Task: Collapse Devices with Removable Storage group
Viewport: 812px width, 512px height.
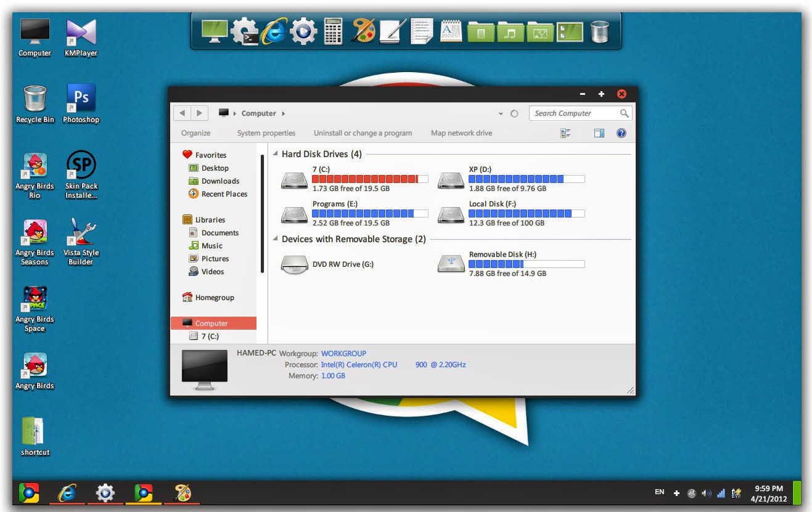Action: coord(276,239)
